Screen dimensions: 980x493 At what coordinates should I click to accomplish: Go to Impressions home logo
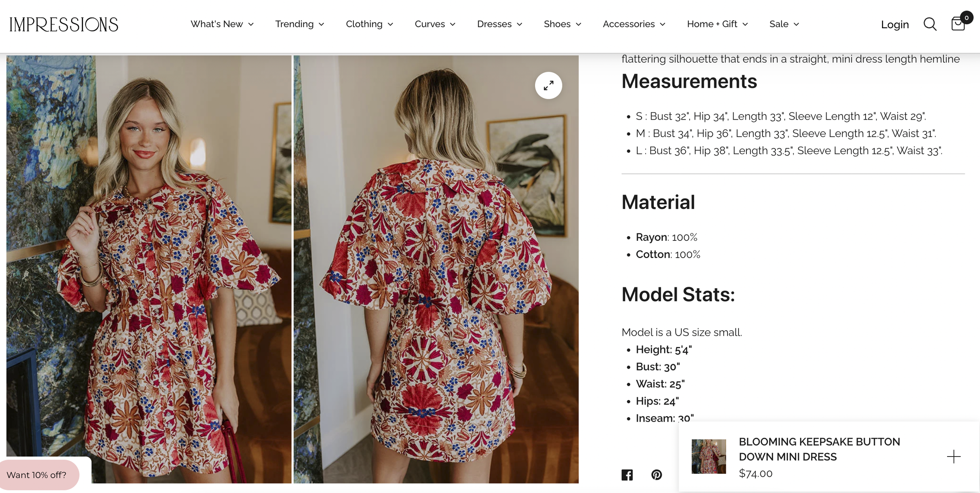pos(64,24)
